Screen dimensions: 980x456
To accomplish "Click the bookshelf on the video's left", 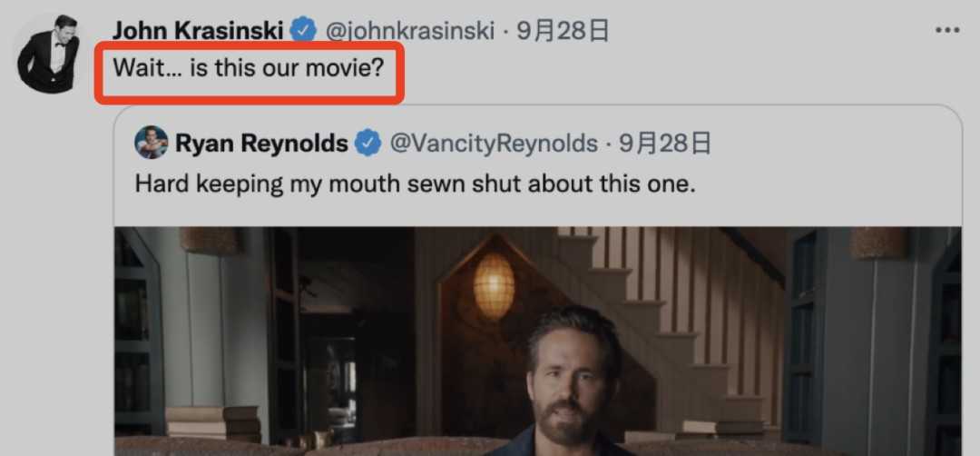I will (139, 332).
